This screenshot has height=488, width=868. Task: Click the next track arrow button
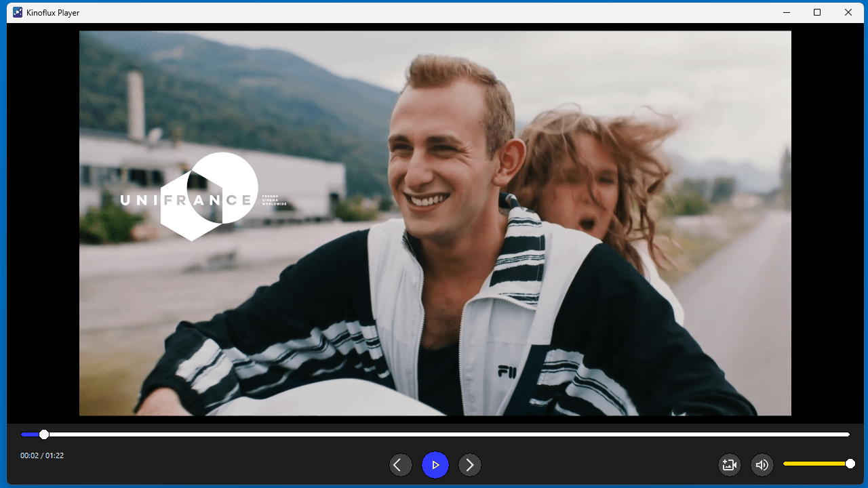(x=470, y=465)
